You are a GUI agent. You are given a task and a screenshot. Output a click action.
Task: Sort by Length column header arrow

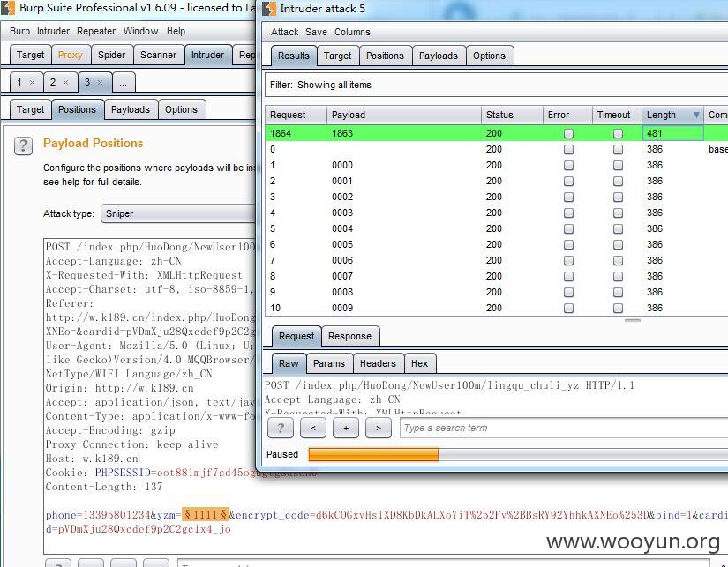pyautogui.click(x=696, y=115)
